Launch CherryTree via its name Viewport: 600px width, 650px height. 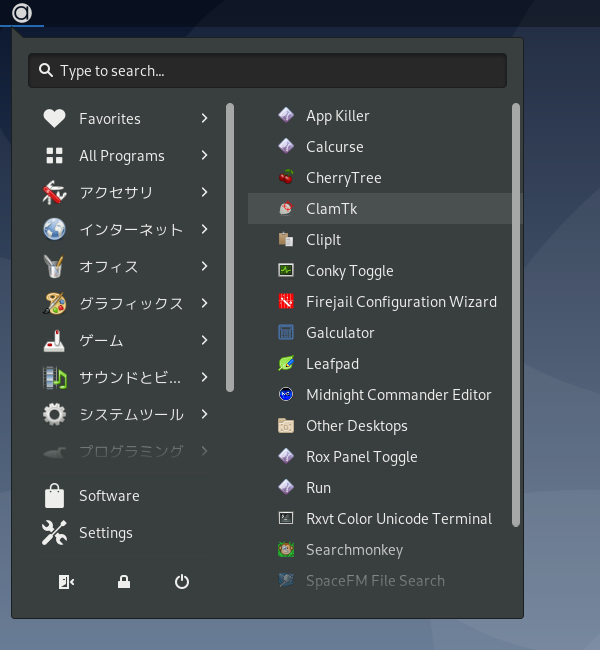[x=344, y=178]
